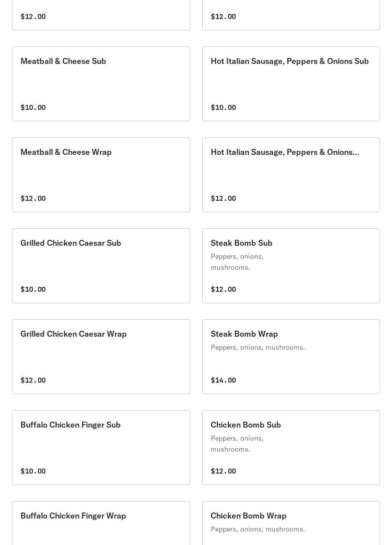Image resolution: width=392 pixels, height=545 pixels.
Task: Click the Chicken Bomb Sub description text
Action: tap(237, 444)
